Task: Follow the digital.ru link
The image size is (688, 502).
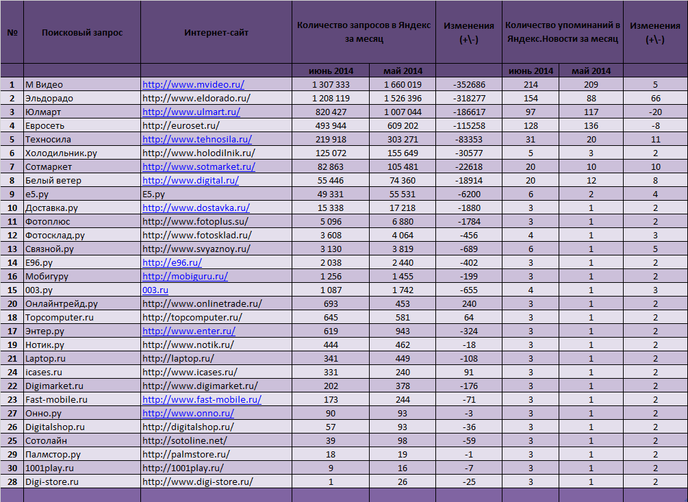Action: 190,180
